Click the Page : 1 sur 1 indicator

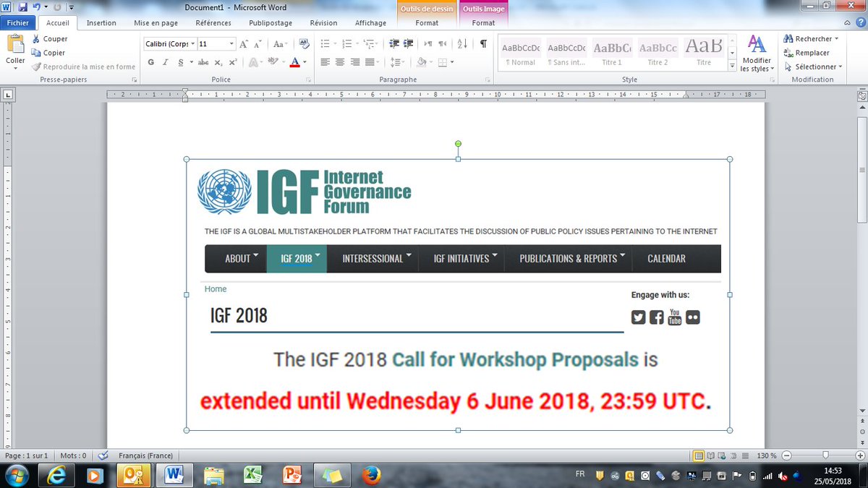pyautogui.click(x=27, y=455)
